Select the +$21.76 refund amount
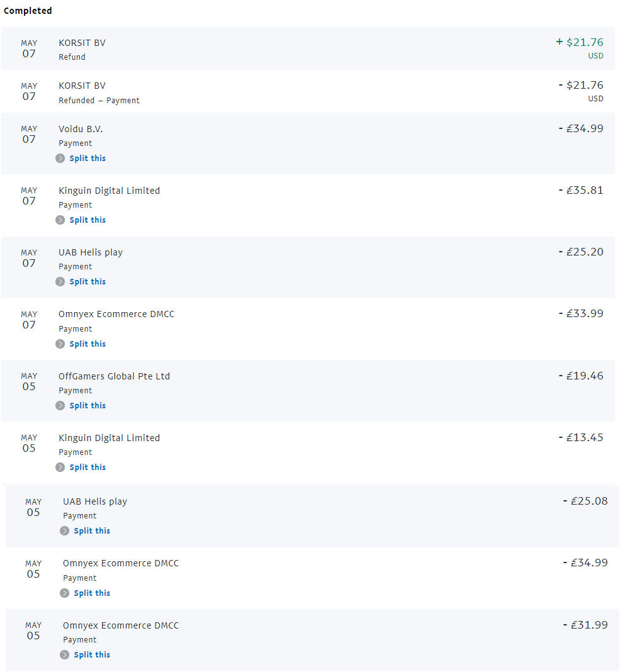 click(x=580, y=42)
